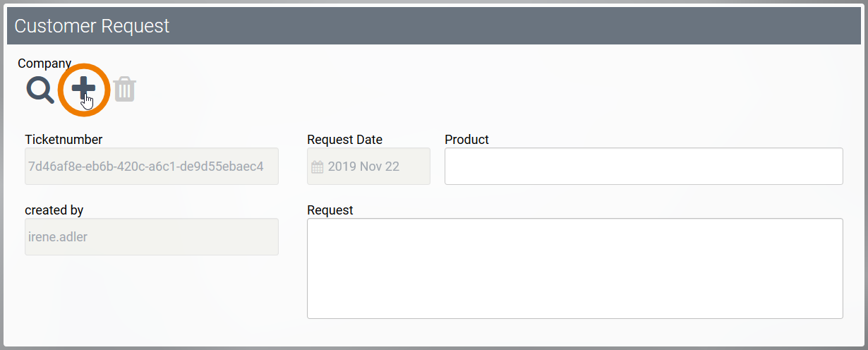This screenshot has width=868, height=350.
Task: Delete the company using the trash icon
Action: pos(125,90)
